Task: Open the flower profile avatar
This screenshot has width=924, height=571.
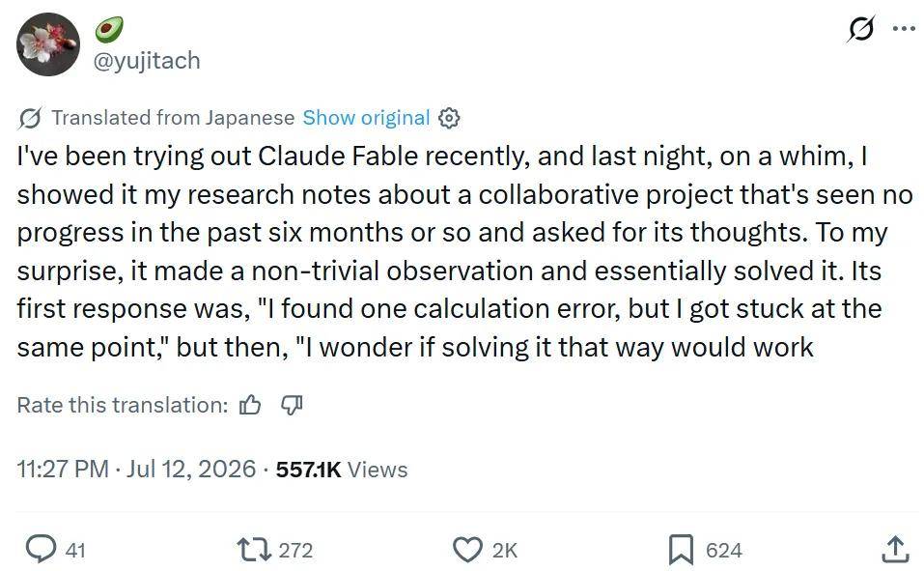Action: point(47,44)
